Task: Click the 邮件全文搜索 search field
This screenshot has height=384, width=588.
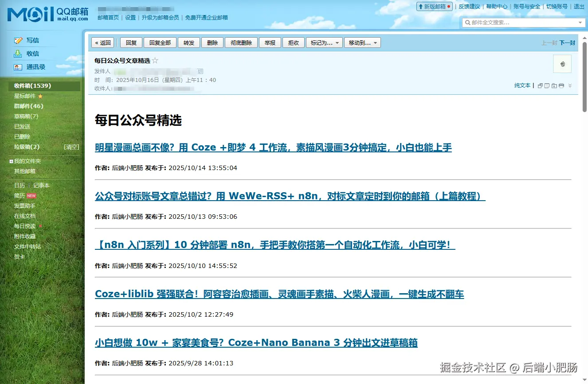Action: point(523,23)
